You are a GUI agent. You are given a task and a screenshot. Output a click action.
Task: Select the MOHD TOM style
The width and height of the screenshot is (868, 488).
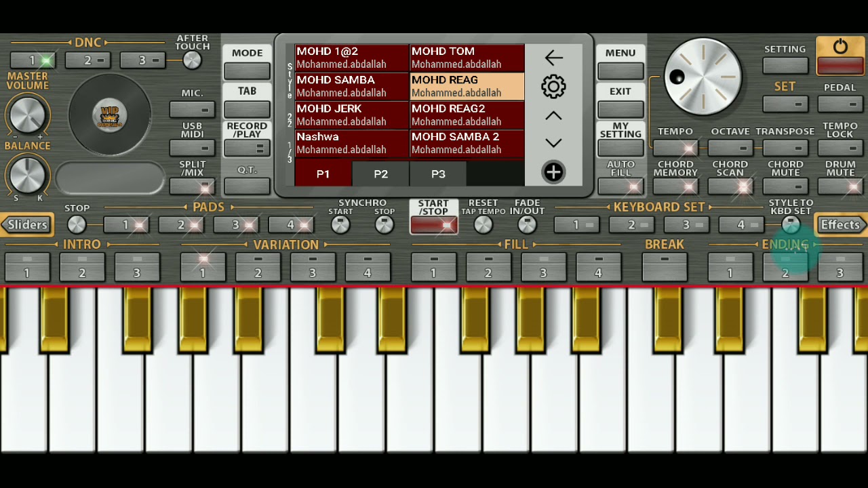point(467,58)
